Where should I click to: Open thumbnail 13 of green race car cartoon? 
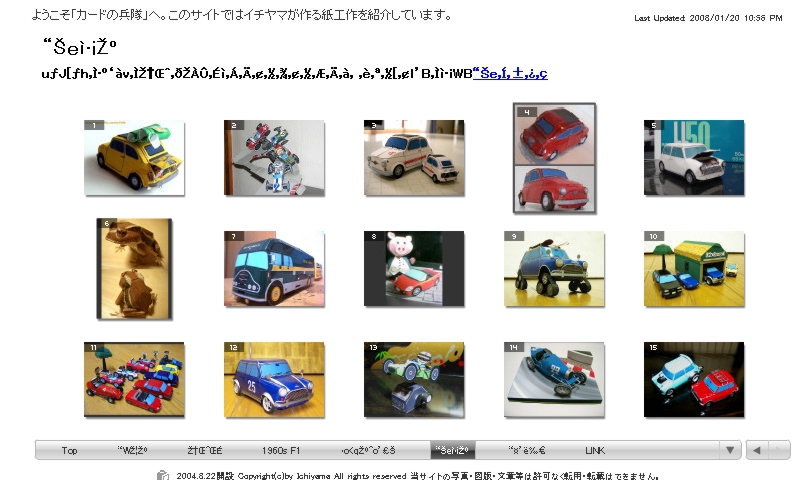(x=414, y=380)
